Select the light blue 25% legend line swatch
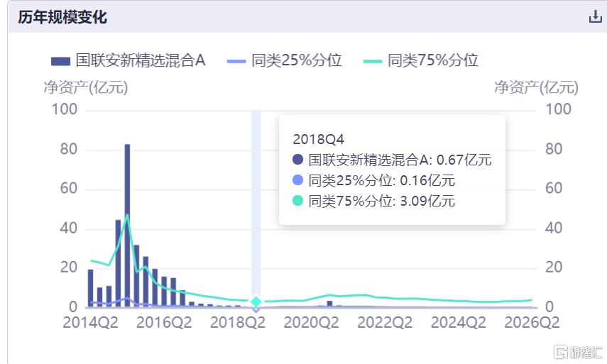The width and height of the screenshot is (607, 364). 236,61
